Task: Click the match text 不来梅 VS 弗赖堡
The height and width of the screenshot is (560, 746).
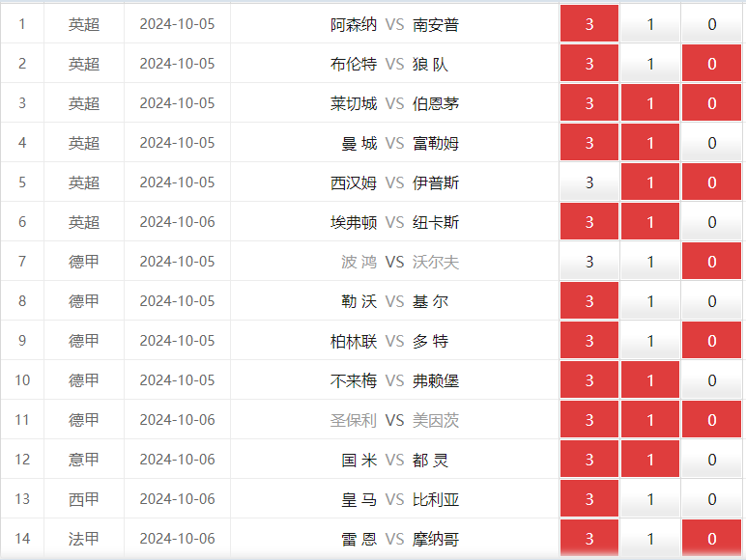Action: point(395,380)
